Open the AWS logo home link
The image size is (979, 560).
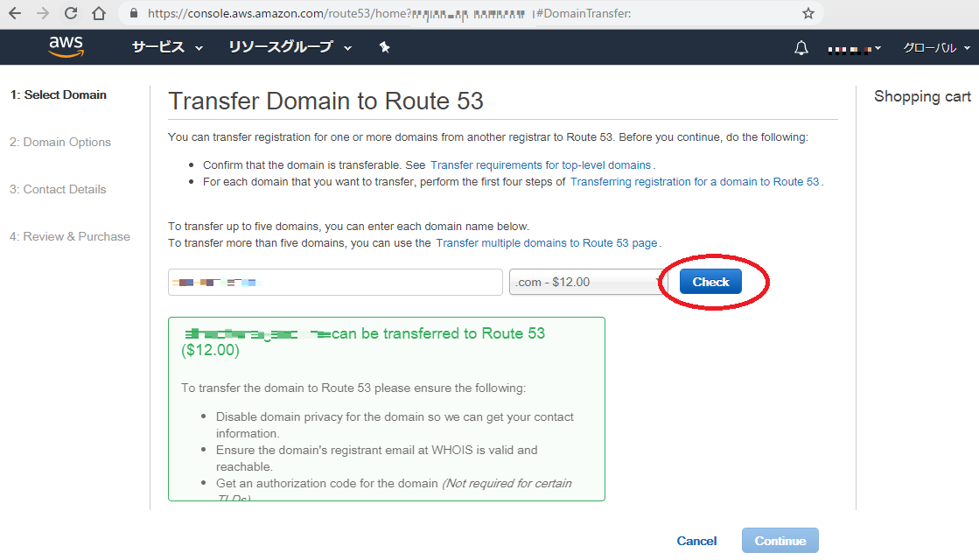[x=66, y=47]
